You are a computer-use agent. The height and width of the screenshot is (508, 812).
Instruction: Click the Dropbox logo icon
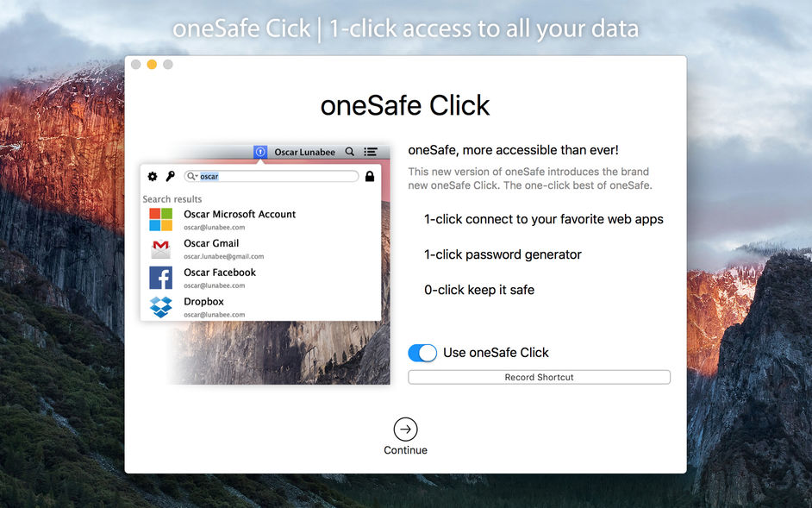[160, 306]
